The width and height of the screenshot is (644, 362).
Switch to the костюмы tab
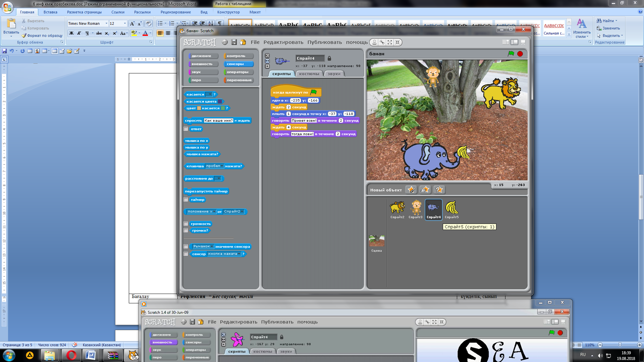(309, 74)
